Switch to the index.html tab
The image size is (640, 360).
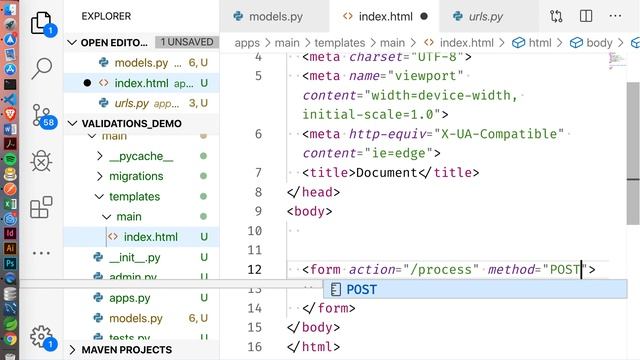pos(384,16)
